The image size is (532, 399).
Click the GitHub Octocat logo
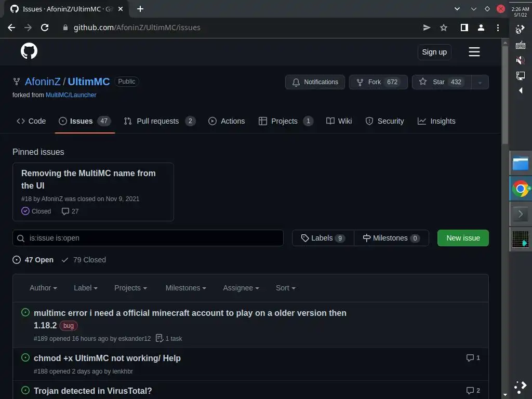pyautogui.click(x=29, y=51)
